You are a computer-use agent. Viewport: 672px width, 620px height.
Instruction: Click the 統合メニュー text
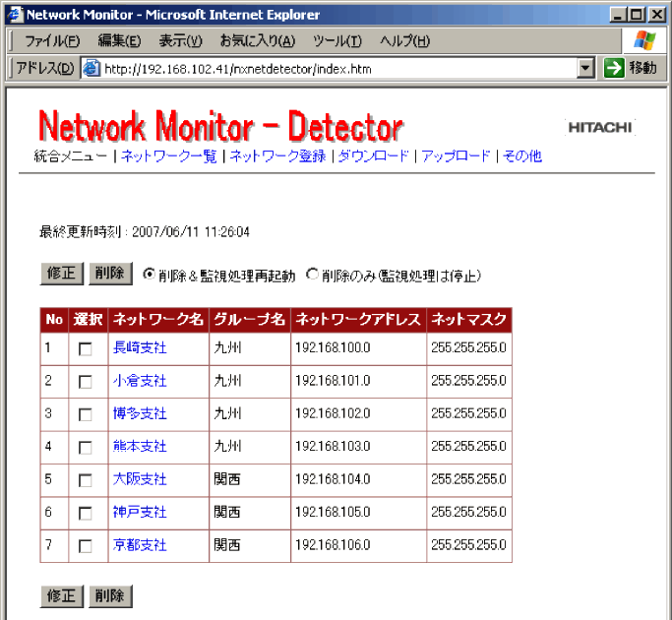tap(71, 156)
